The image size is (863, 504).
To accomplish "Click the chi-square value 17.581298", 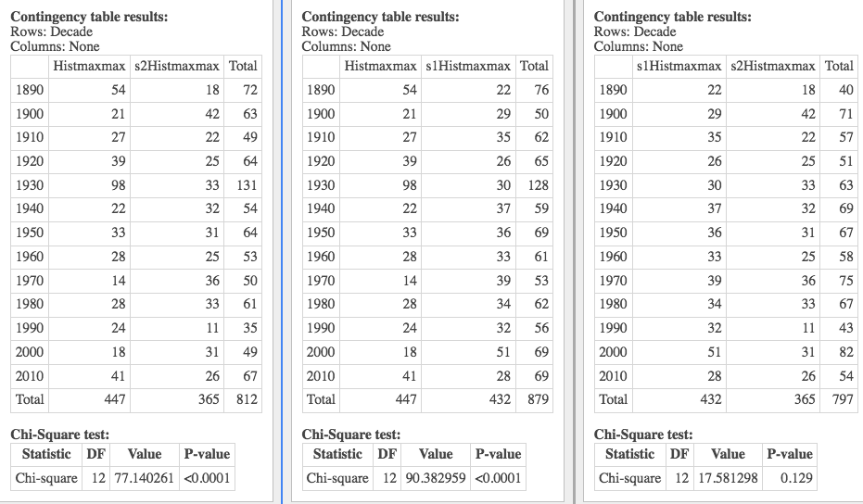I will click(x=728, y=477).
